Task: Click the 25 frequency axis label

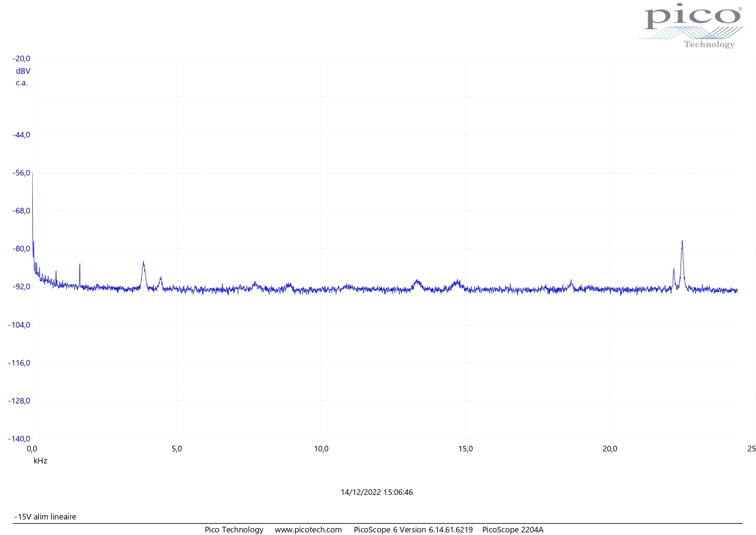Action: 751,449
